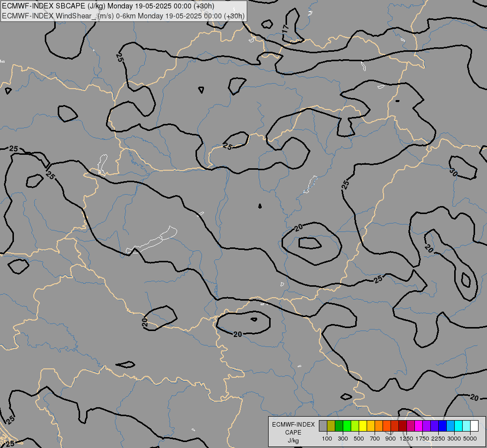Viewport: 487px width, 448px height.
Task: Click the legend value 1250
Action: click(x=406, y=439)
